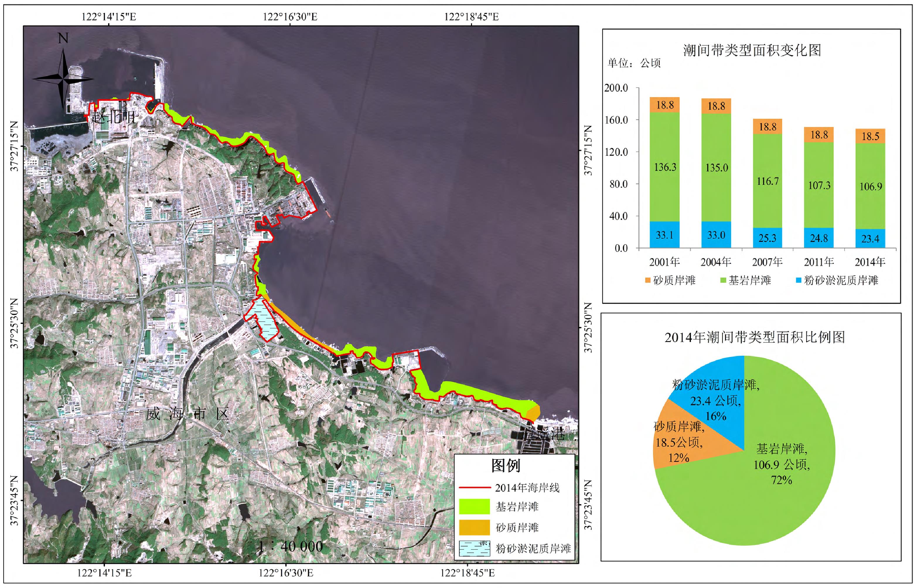Click the green 116.7 segment of the 2007年 bar

[768, 181]
